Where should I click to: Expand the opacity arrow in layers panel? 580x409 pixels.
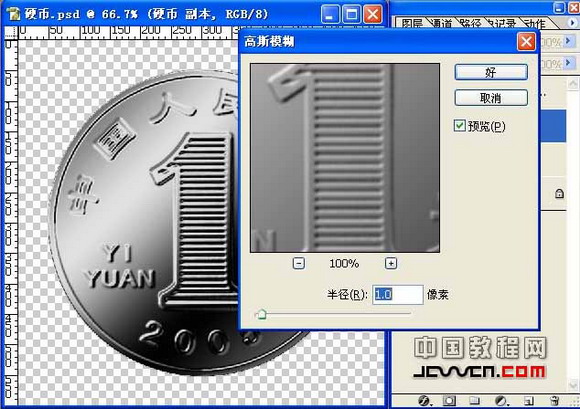[x=569, y=42]
